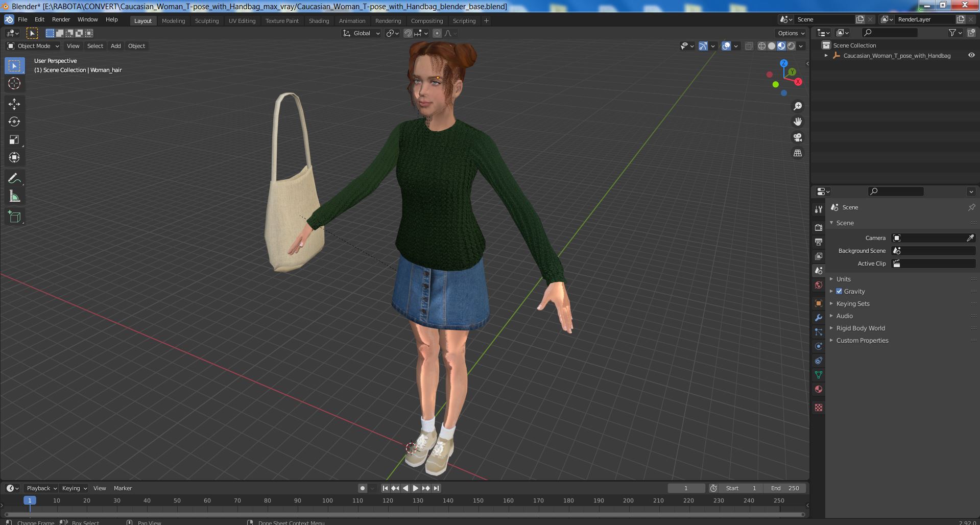Toggle snapping magnet
Viewport: 980px width, 525px height.
click(x=408, y=33)
